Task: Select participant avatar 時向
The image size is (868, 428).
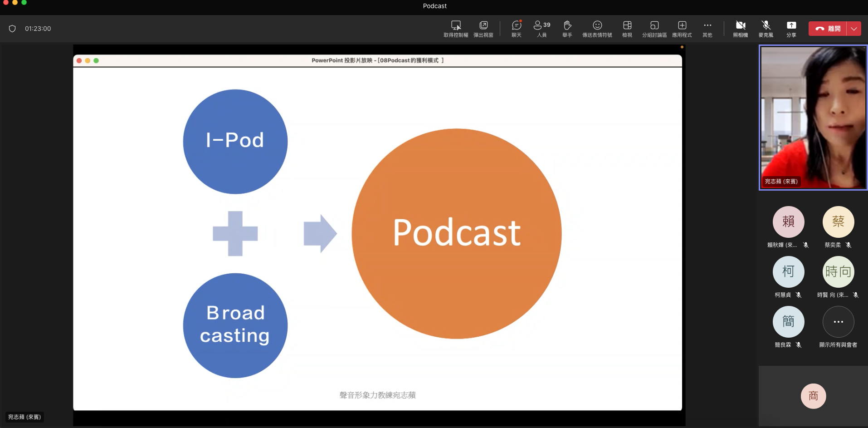Action: [x=839, y=271]
